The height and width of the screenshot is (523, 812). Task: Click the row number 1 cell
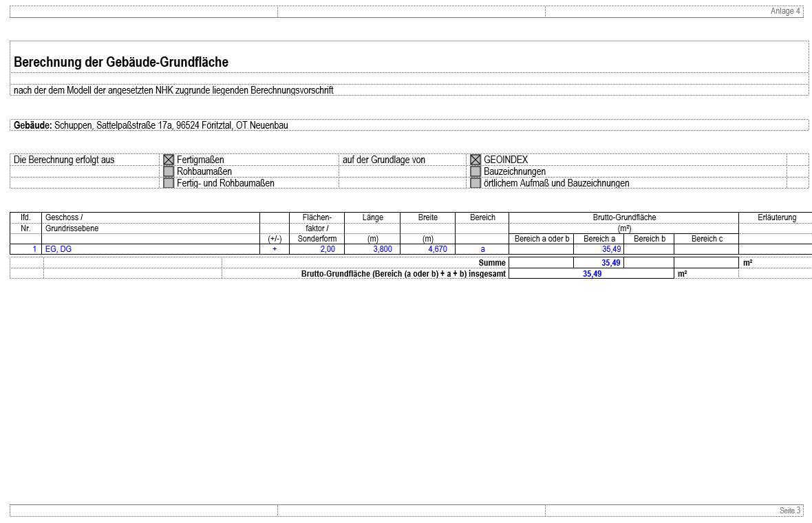coord(26,249)
